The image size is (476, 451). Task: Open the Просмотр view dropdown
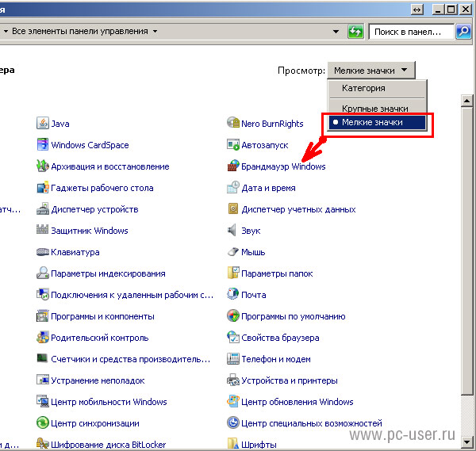371,71
